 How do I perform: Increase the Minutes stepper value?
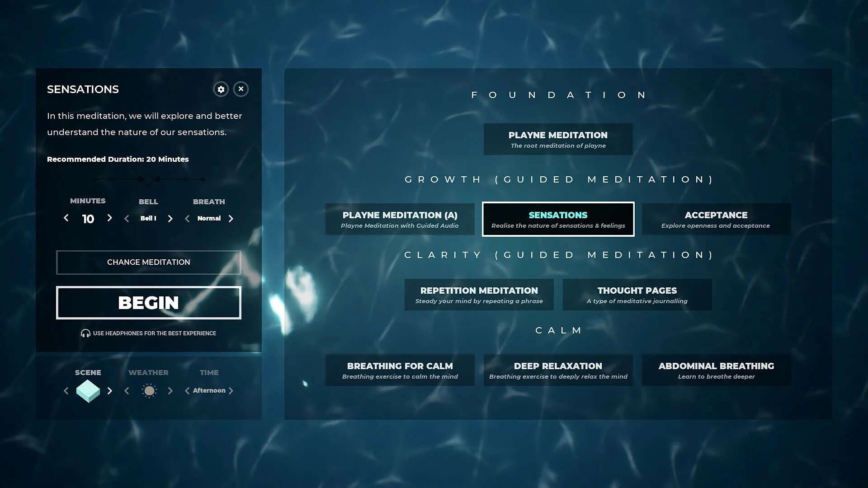tap(110, 218)
